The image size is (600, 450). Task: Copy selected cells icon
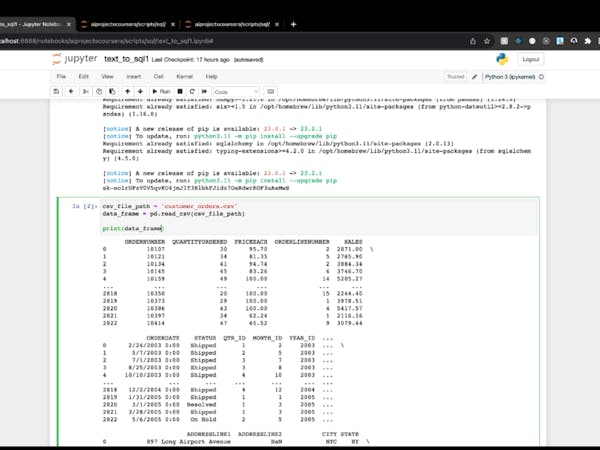click(99, 91)
